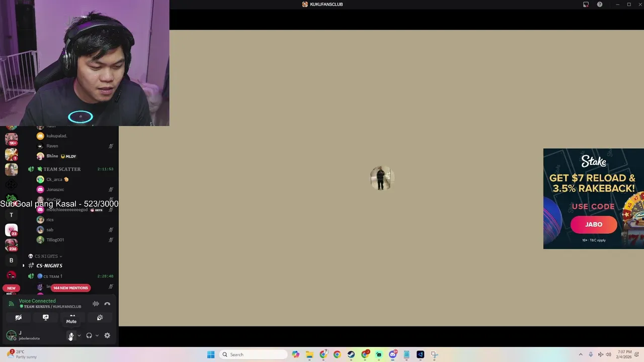
Task: Open tray microphone indicator
Action: (x=591, y=354)
